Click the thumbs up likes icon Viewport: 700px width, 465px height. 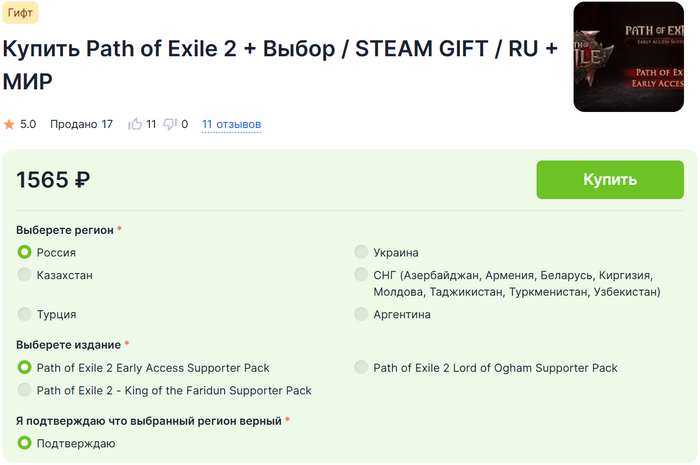[x=135, y=125]
